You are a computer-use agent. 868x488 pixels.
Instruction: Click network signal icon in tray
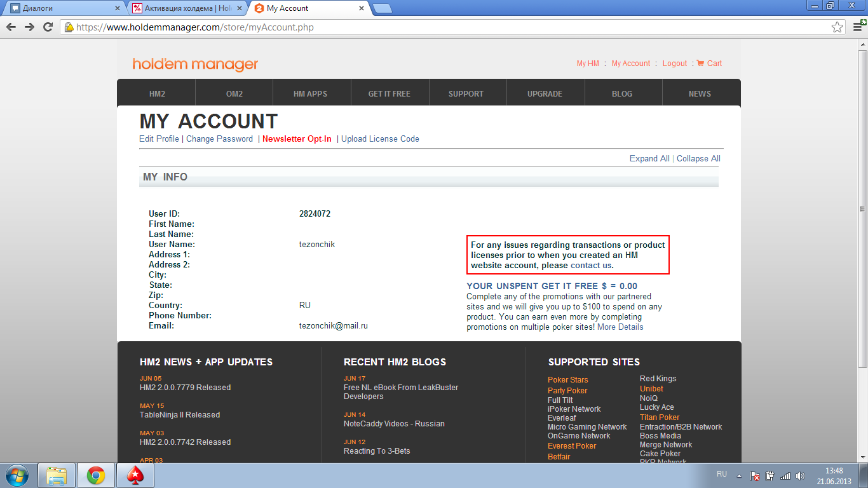tap(785, 475)
